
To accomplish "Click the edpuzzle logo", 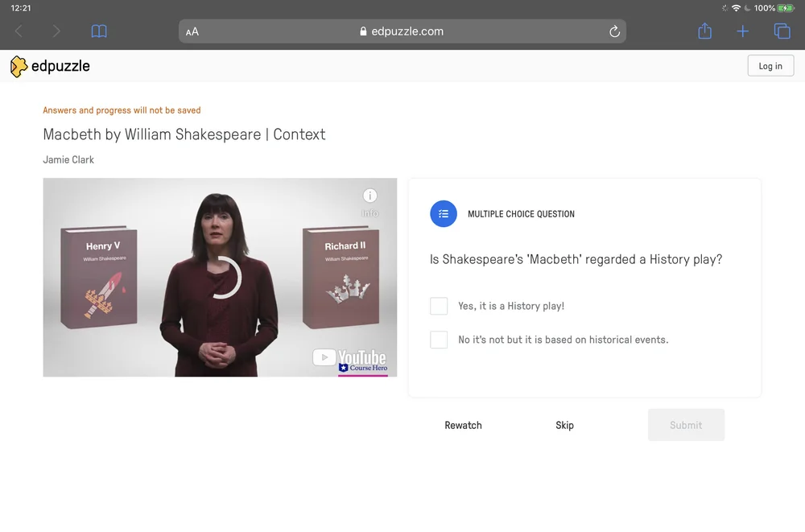I will pyautogui.click(x=50, y=66).
